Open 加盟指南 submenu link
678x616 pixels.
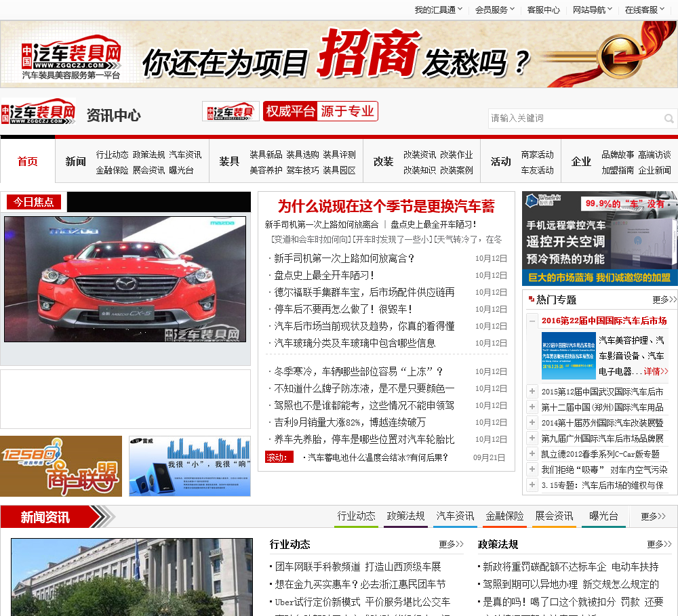pos(618,170)
